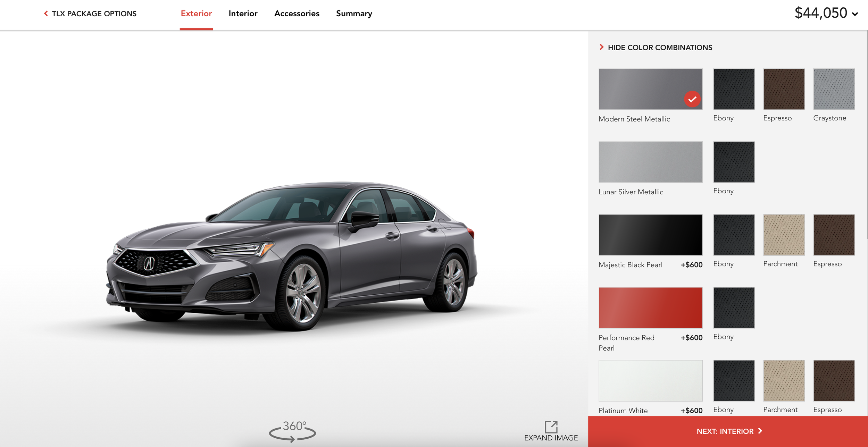Image resolution: width=868 pixels, height=447 pixels.
Task: Open the Summary tab
Action: (x=354, y=14)
